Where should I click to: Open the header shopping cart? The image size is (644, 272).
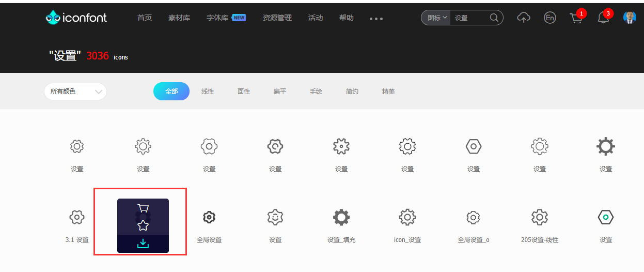(x=576, y=18)
